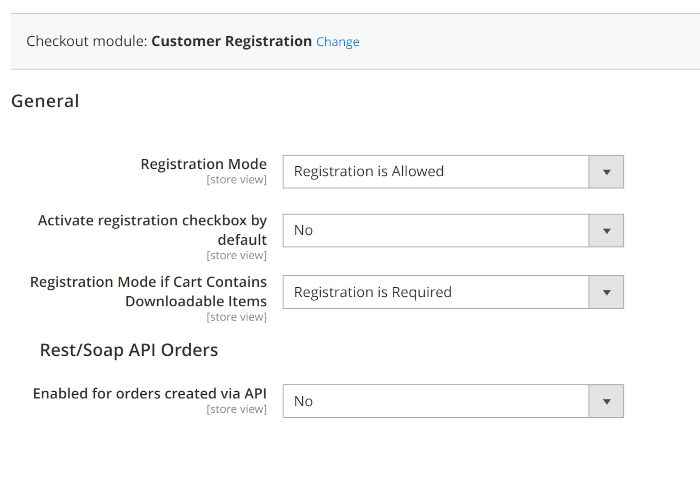Open the 'Registration is Required' select box
700x500 pixels.
436,292
